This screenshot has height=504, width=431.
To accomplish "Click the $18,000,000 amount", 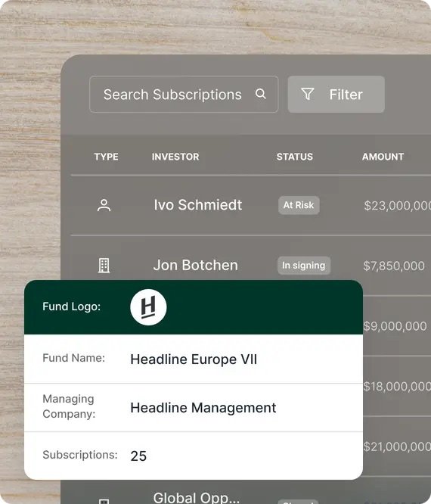I will click(397, 387).
